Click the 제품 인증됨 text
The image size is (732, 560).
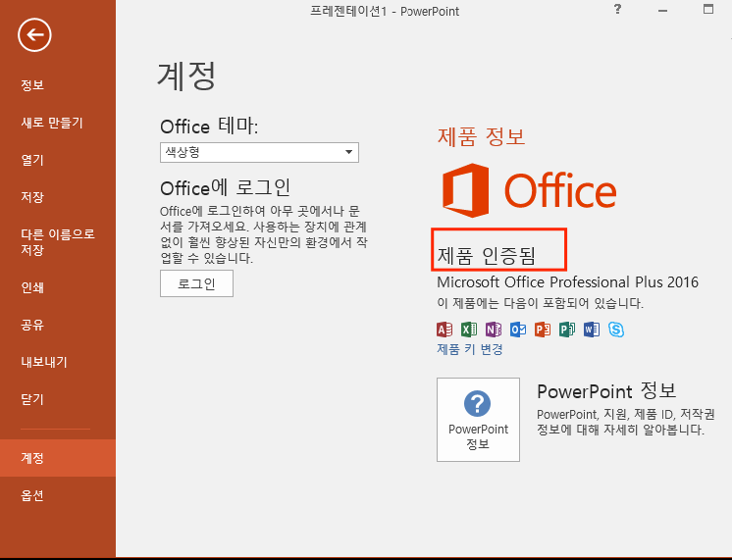(486, 256)
